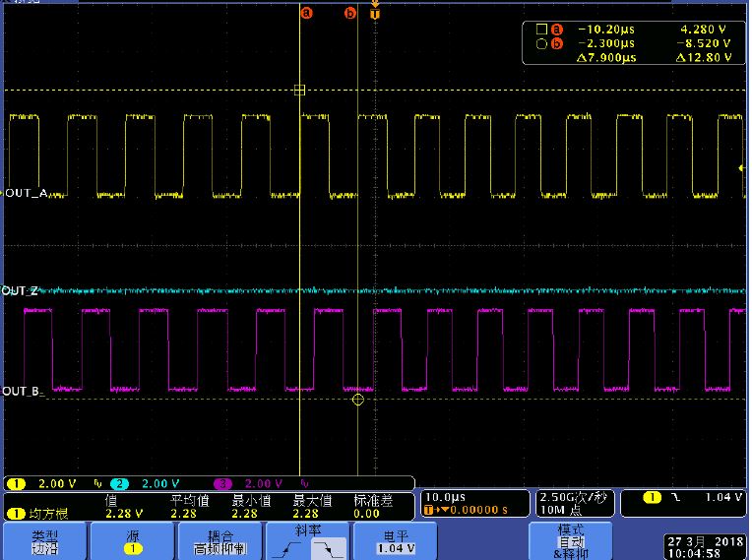Screen dimensions: 752x560
Task: Click the square crosshair on cursor a
Action: (299, 91)
